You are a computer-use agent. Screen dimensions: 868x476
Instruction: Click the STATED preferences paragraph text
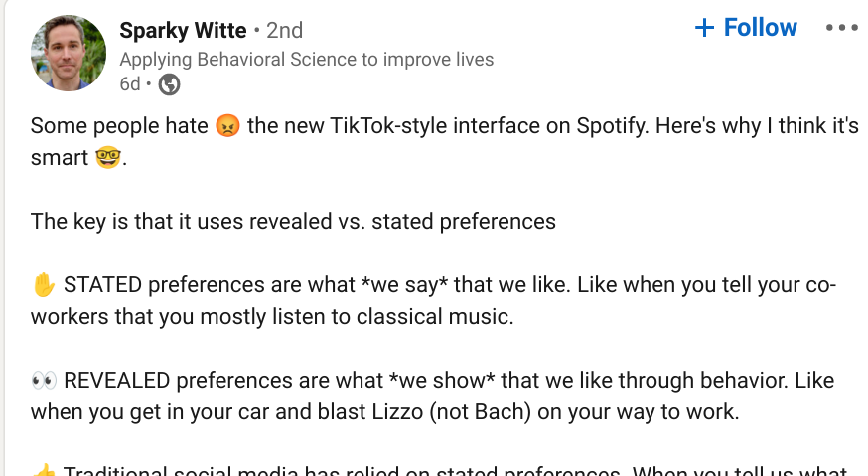pos(433,300)
